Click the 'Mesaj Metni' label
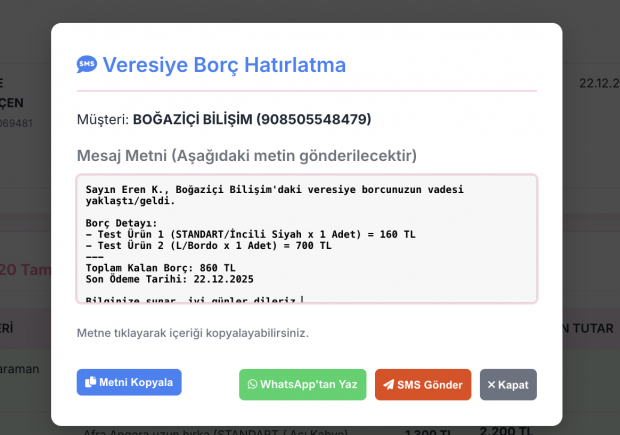This screenshot has width=620, height=435. pos(247,156)
